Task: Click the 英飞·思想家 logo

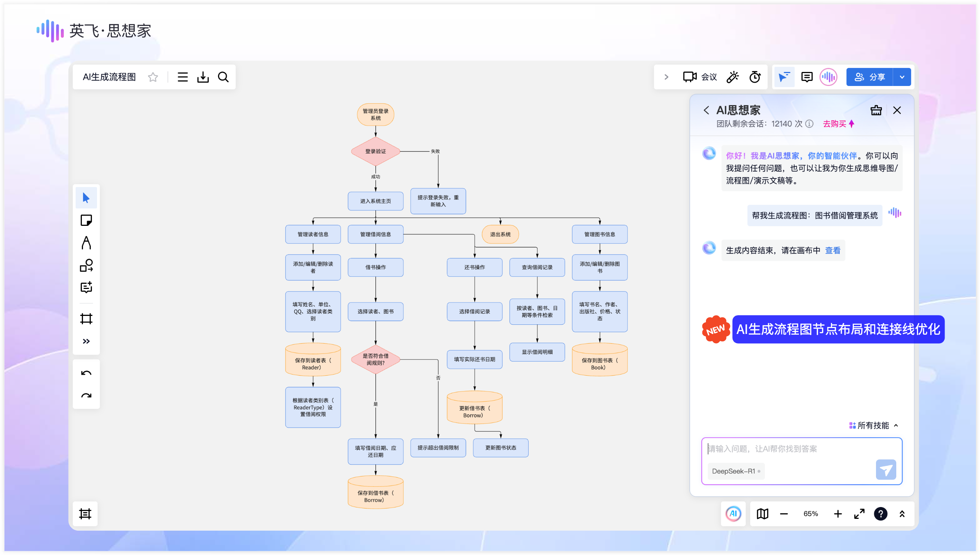Action: pyautogui.click(x=94, y=31)
